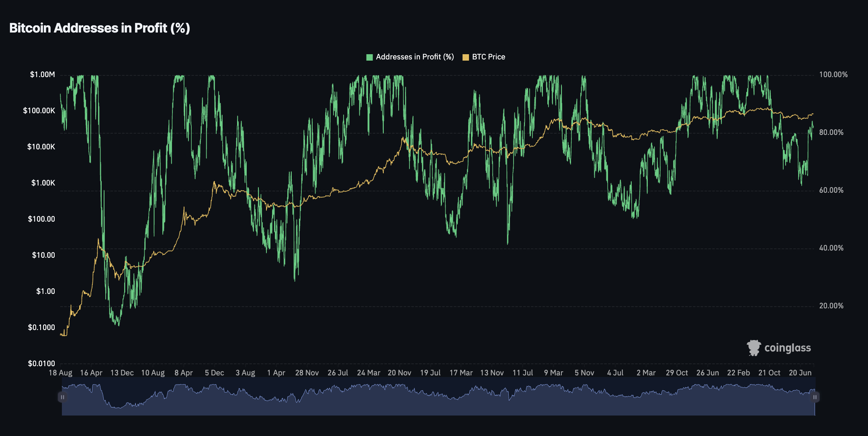Click the 28 Nov date label

pos(307,373)
